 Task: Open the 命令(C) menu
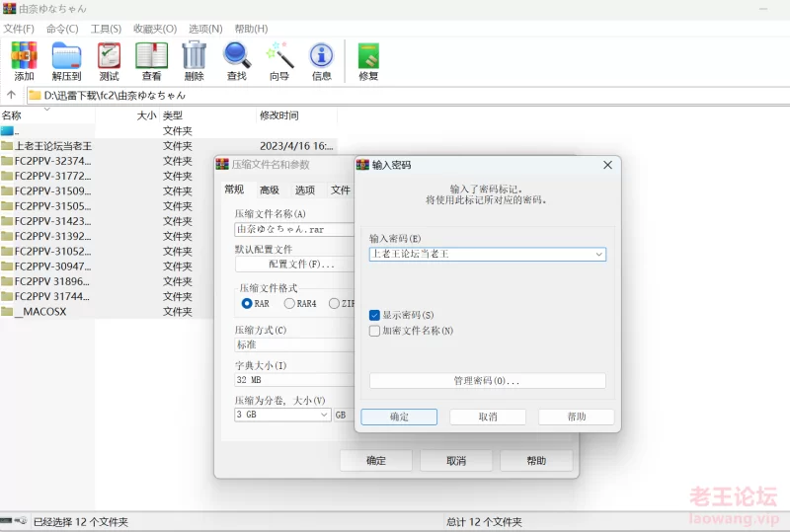62,29
